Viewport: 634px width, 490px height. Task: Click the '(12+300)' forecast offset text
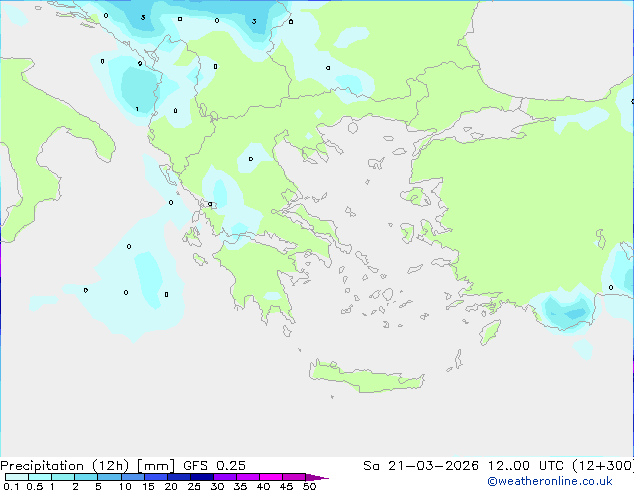(603, 466)
